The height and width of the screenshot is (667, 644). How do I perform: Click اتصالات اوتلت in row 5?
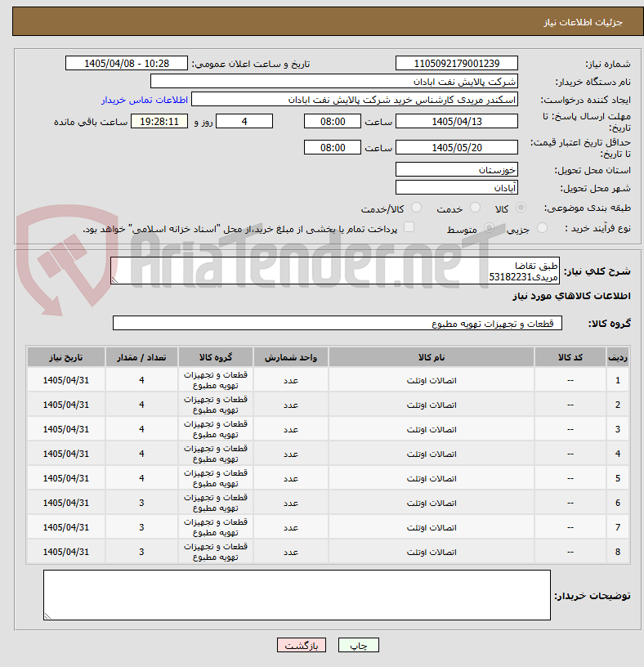pos(432,478)
